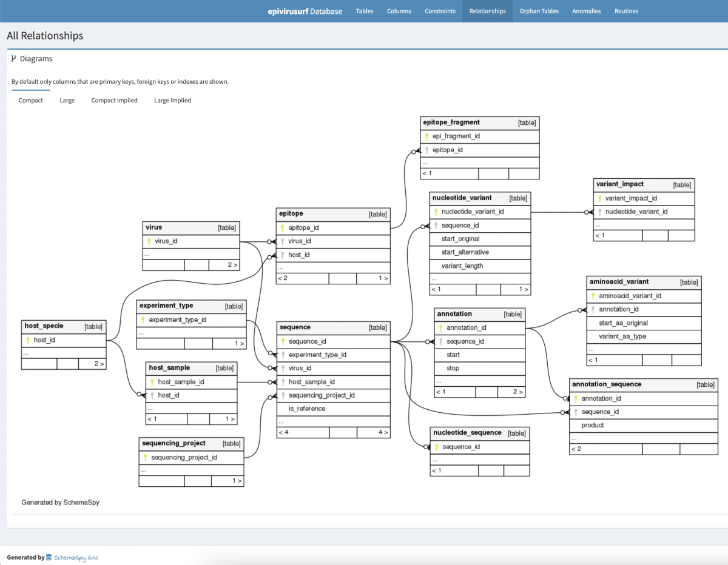
Task: Click the primary key icon beside epi_fragment_id
Action: [426, 136]
